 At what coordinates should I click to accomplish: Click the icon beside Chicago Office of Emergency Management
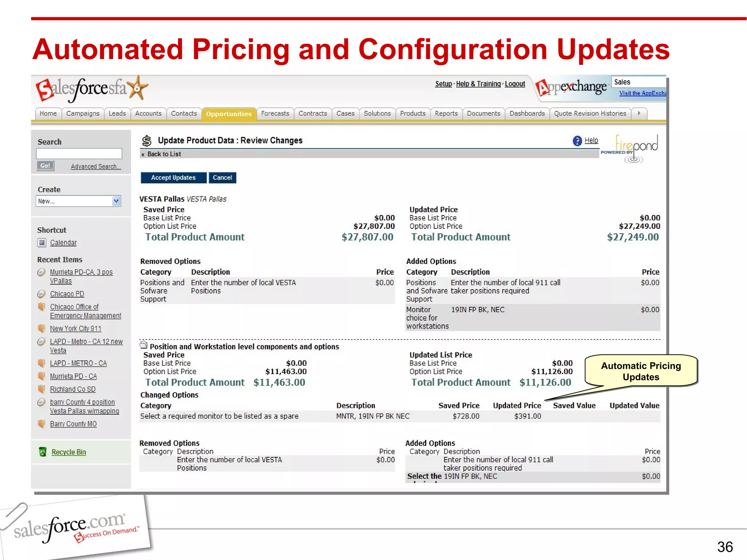point(42,307)
